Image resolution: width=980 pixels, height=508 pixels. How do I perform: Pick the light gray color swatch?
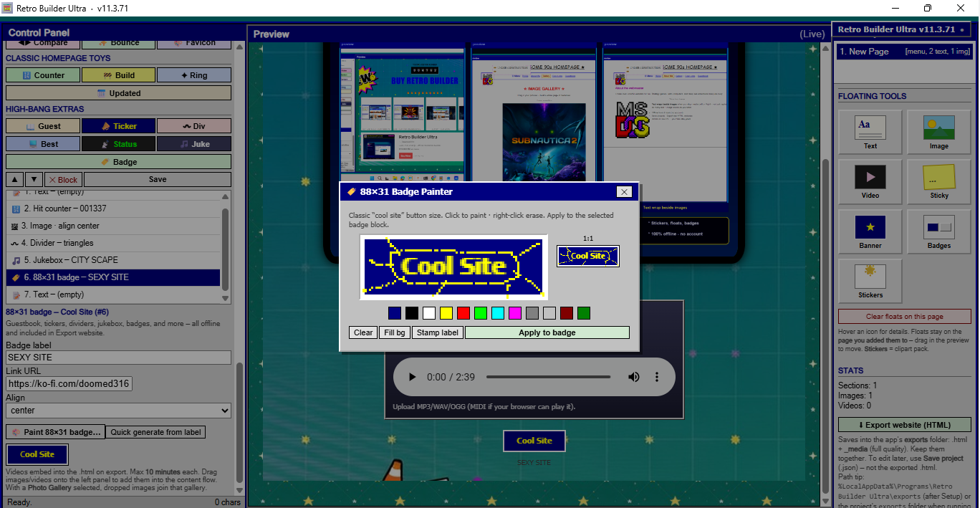click(x=549, y=313)
